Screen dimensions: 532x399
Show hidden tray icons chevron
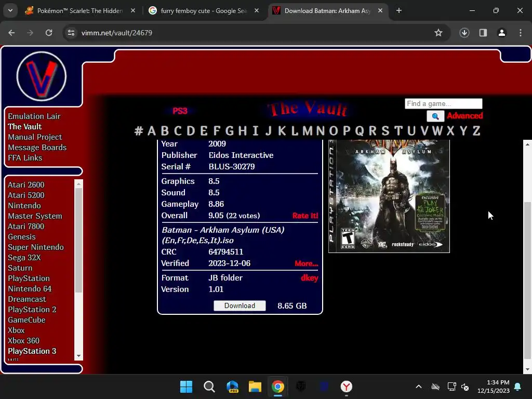click(x=419, y=387)
